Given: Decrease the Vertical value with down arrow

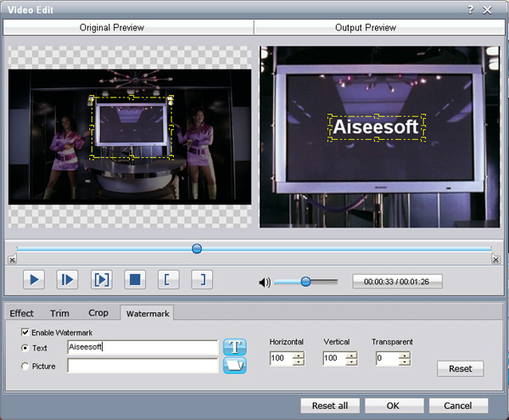Looking at the screenshot, I should coord(351,363).
